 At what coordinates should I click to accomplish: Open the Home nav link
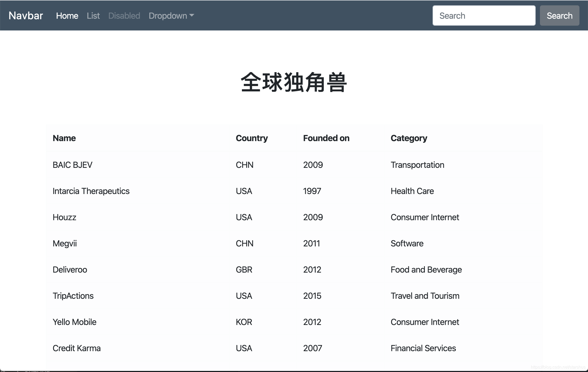pyautogui.click(x=67, y=16)
